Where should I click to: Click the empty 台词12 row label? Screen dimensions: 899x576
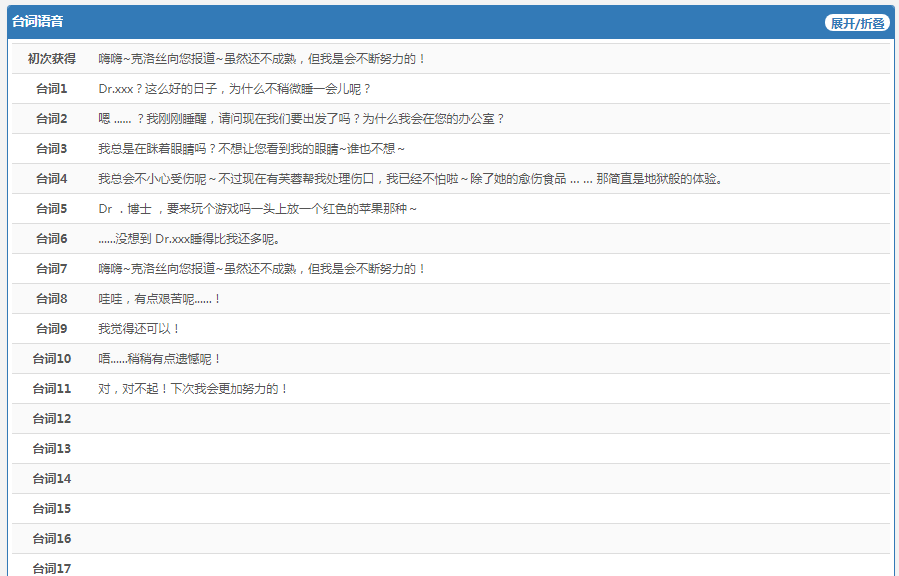tap(51, 419)
